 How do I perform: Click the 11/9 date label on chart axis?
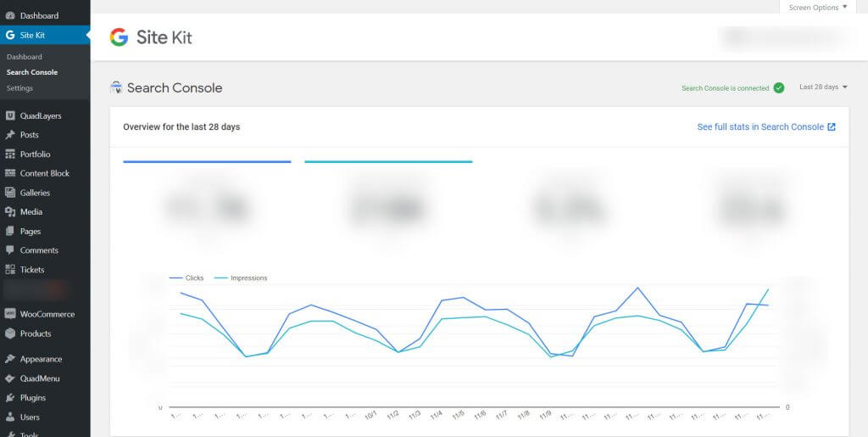(545, 415)
